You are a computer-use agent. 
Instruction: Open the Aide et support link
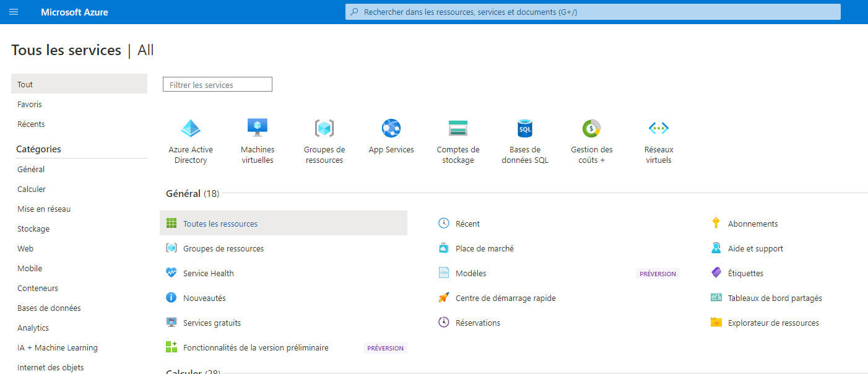[x=755, y=248]
